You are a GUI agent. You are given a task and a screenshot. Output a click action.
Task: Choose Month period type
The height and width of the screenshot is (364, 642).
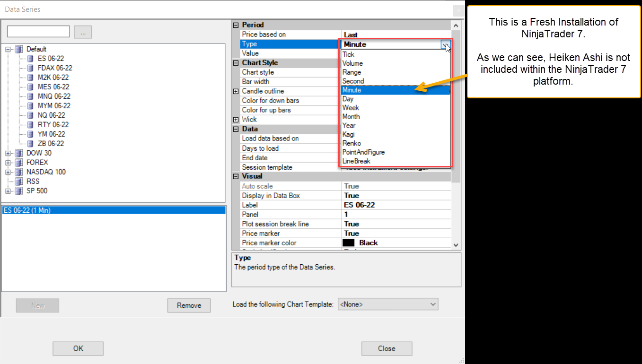point(396,117)
